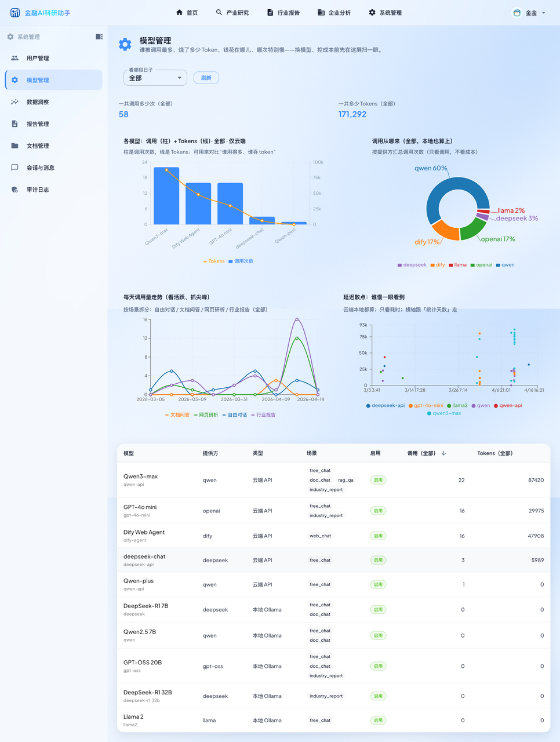Click the 启用 badge for Dify Web Agent

click(x=378, y=536)
